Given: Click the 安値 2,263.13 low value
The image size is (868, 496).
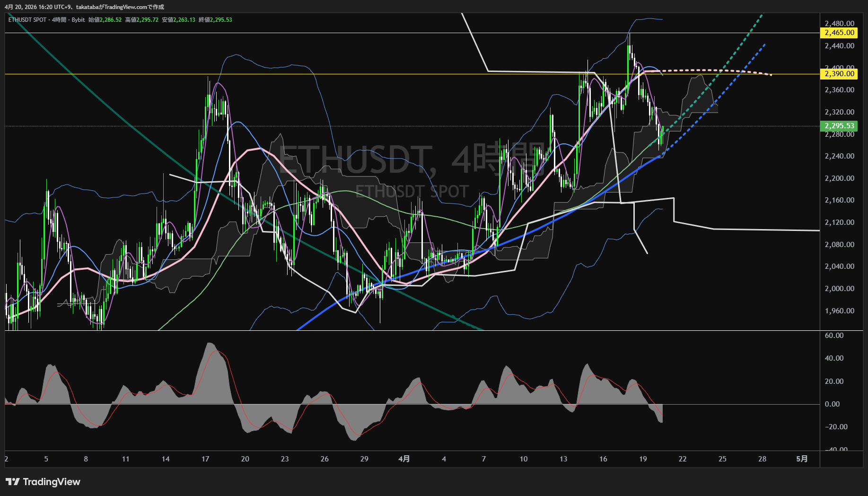Looking at the screenshot, I should point(184,20).
